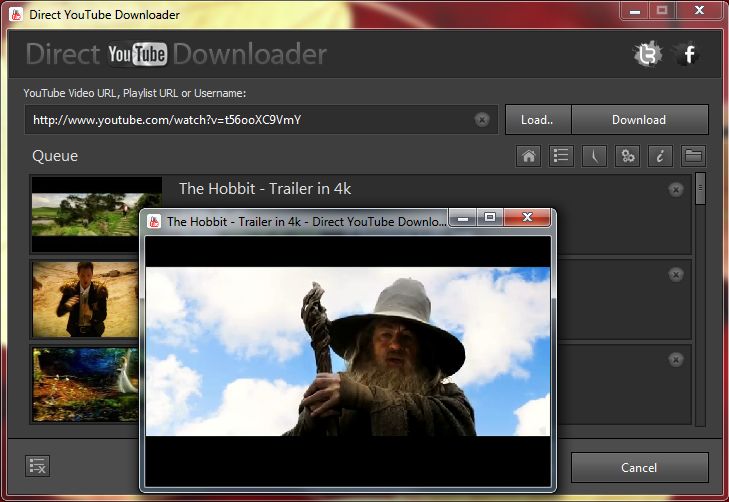Open the history clock icon
The height and width of the screenshot is (502, 729).
[594, 156]
